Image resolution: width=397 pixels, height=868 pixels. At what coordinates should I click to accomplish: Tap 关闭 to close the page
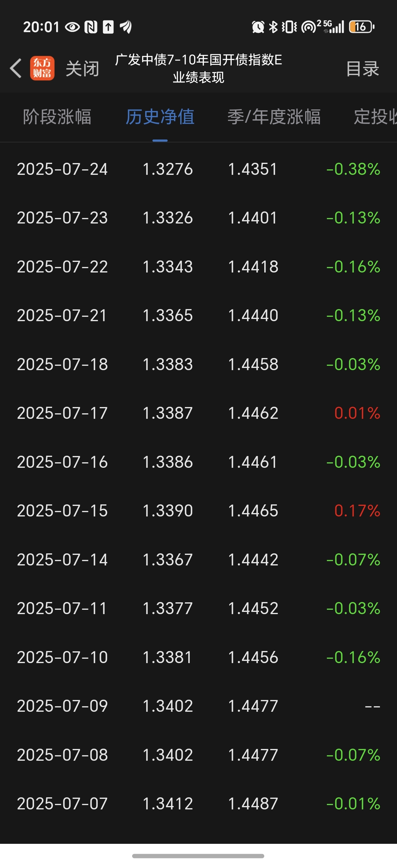click(x=82, y=69)
